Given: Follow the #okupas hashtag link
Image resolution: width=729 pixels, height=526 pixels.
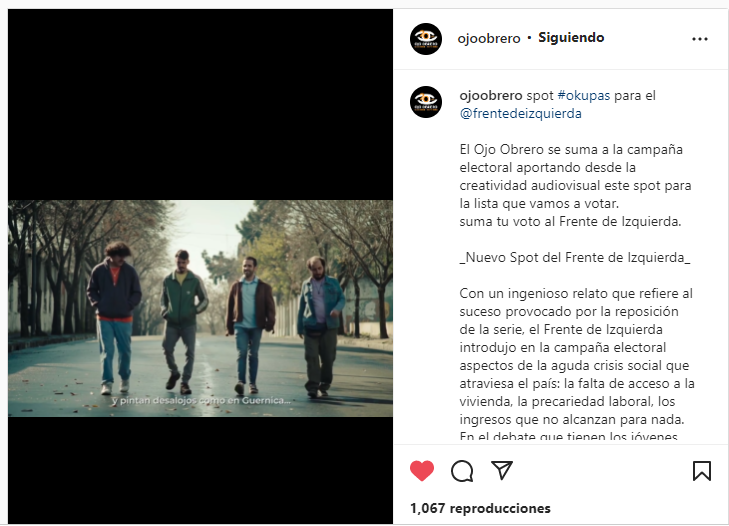Looking at the screenshot, I should (583, 95).
